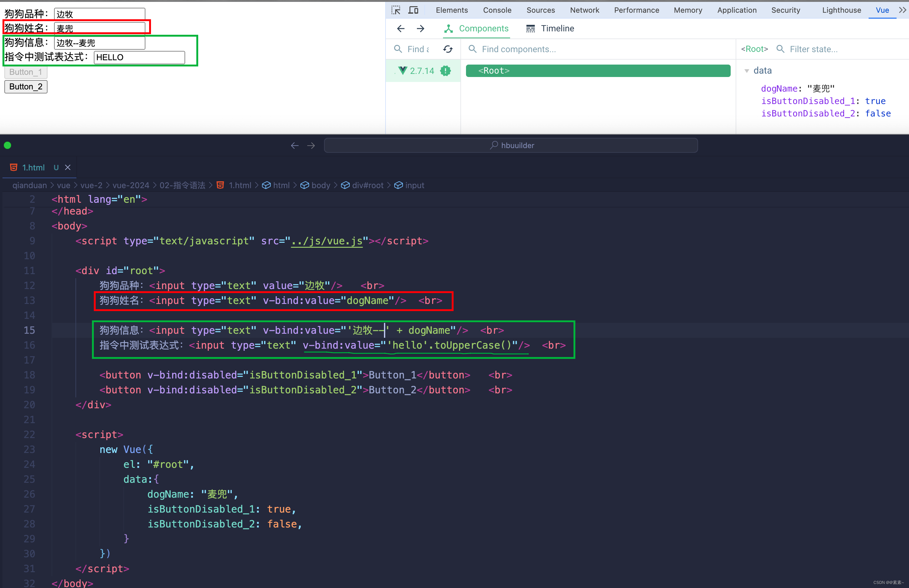Viewport: 909px width, 588px height.
Task: Open the Components inspector tab
Action: pyautogui.click(x=476, y=29)
